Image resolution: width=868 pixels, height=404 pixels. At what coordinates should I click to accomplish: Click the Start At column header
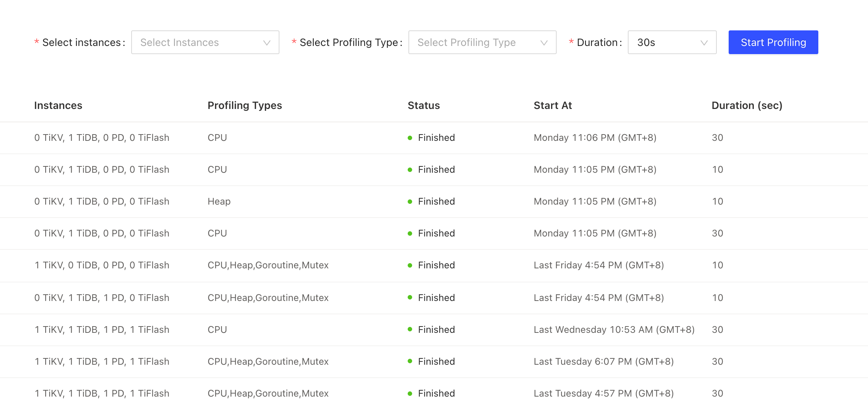click(x=553, y=106)
